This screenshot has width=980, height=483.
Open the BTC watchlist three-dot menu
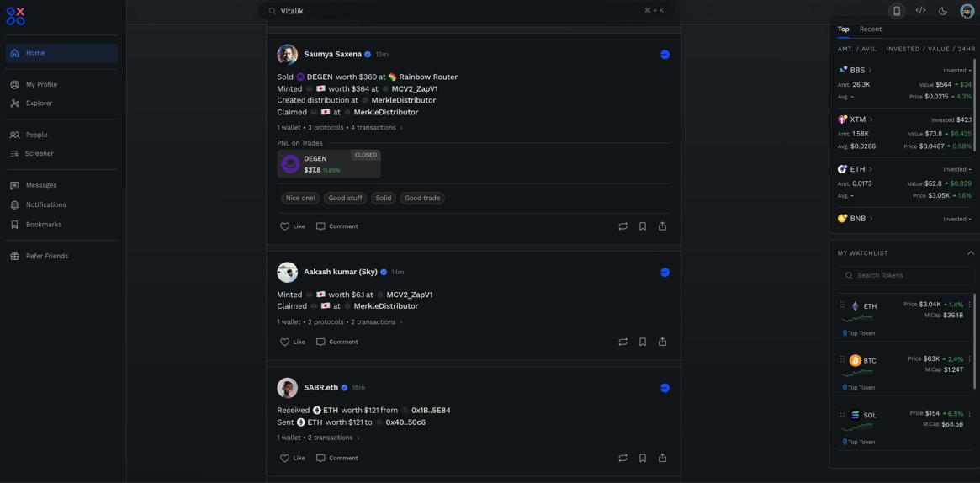click(x=969, y=359)
